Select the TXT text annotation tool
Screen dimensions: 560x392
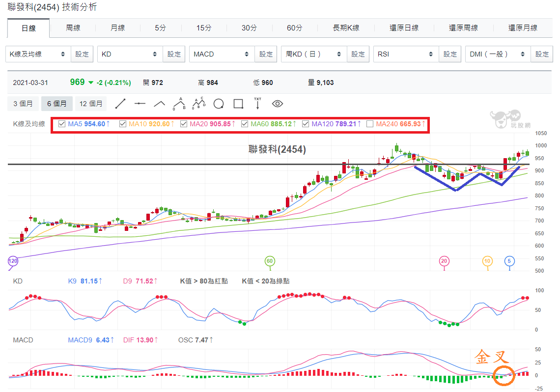pyautogui.click(x=257, y=103)
